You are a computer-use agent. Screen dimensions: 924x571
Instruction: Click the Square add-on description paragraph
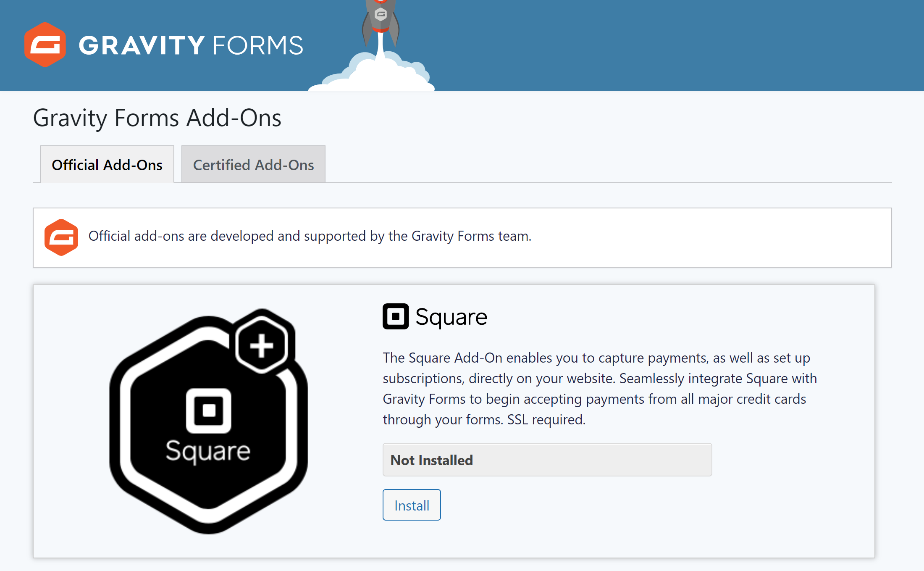pyautogui.click(x=600, y=389)
